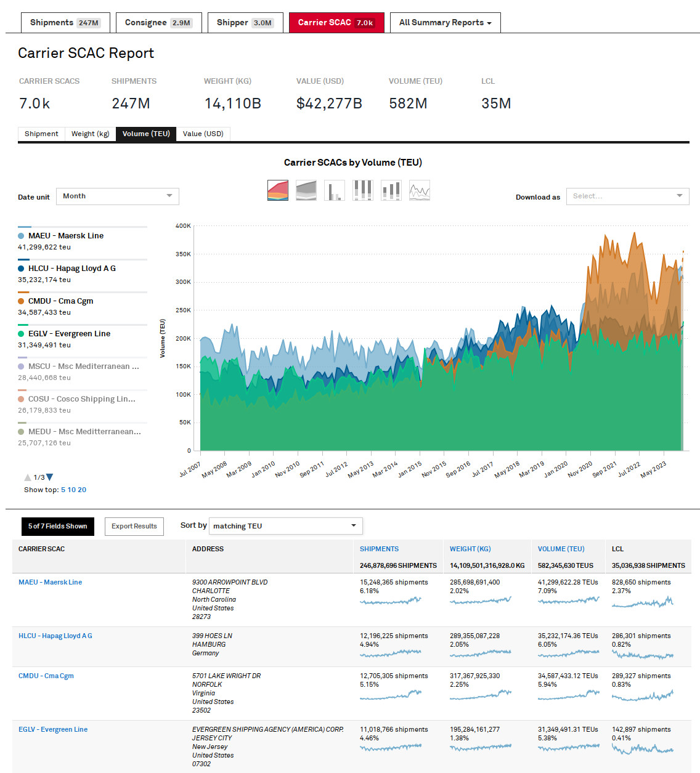
Task: Open the Download as Select dropdown
Action: coord(627,196)
